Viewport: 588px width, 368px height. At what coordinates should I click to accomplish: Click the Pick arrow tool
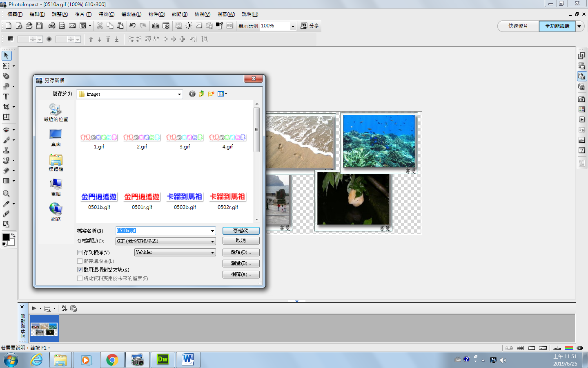coord(7,56)
